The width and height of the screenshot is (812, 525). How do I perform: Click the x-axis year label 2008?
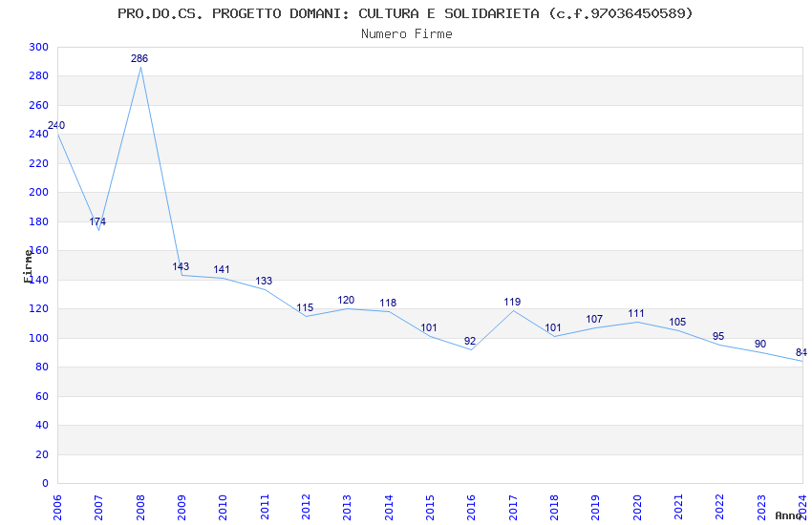click(x=139, y=507)
